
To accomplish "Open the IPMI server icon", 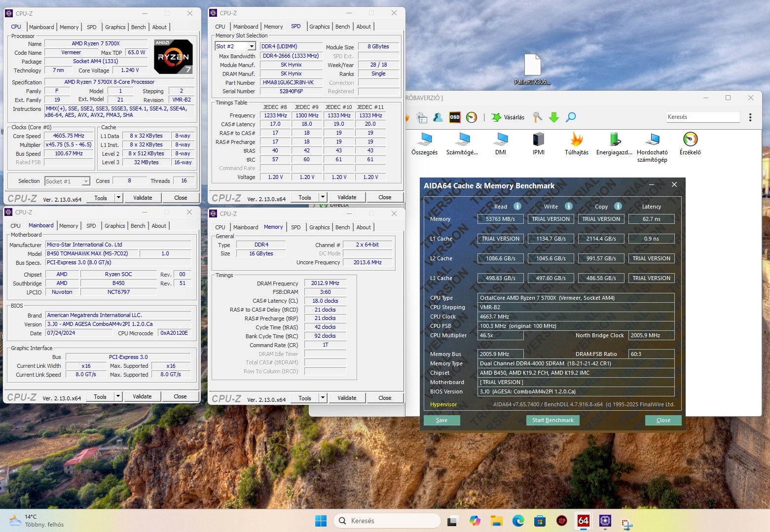I will pyautogui.click(x=538, y=140).
